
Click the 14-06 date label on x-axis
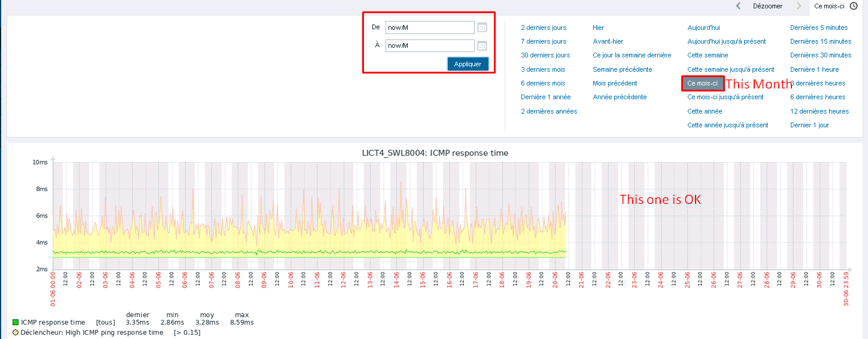pyautogui.click(x=396, y=281)
